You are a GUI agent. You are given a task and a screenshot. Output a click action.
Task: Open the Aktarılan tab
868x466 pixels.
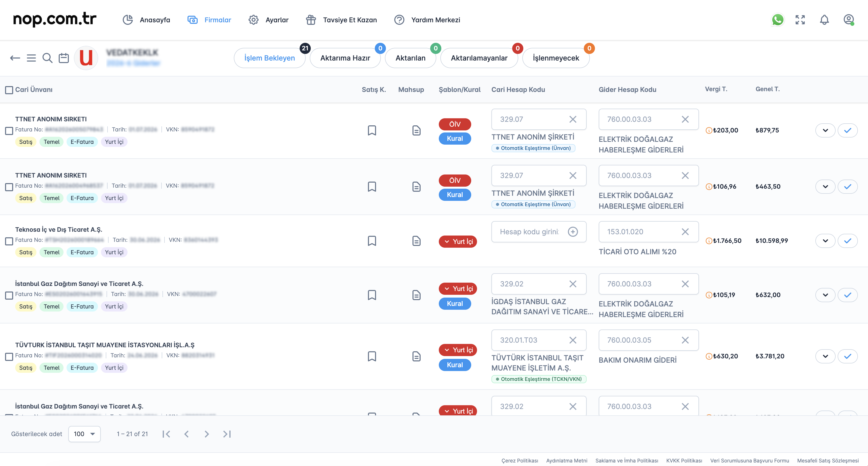click(x=410, y=58)
